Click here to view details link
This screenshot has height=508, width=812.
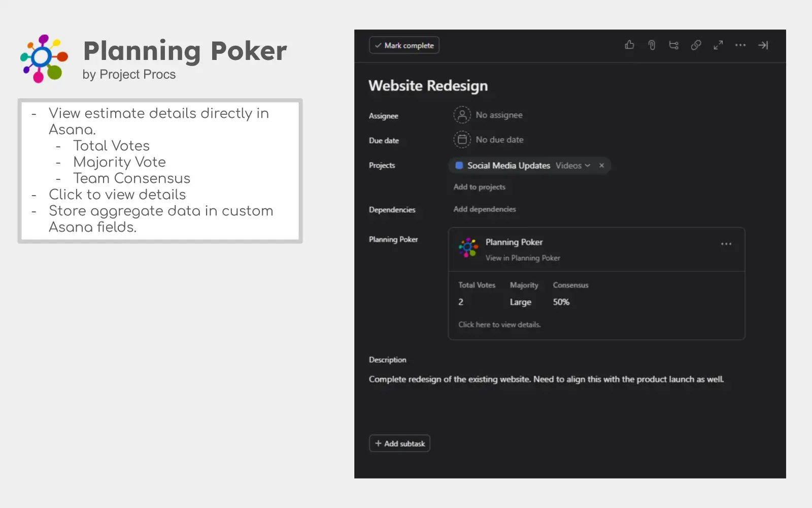499,325
